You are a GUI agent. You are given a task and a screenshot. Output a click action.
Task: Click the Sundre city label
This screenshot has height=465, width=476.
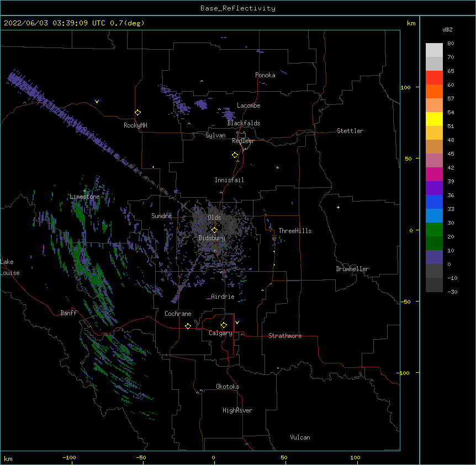point(161,216)
